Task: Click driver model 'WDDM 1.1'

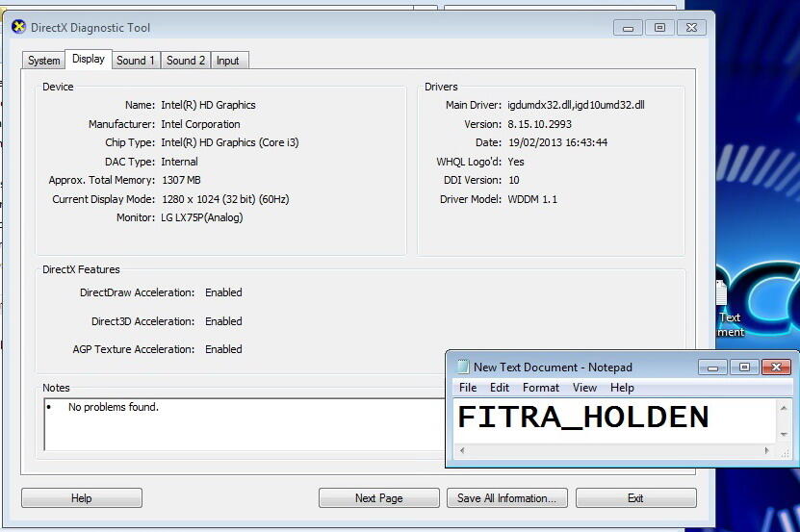Action: [x=532, y=199]
